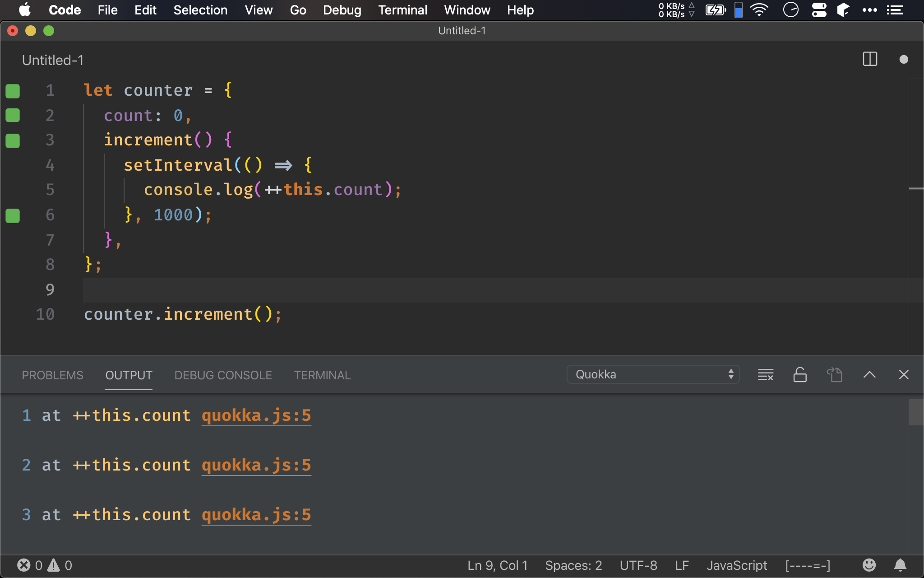Click the PROBLEMS tab
Viewport: 924px width, 578px height.
pyautogui.click(x=52, y=375)
